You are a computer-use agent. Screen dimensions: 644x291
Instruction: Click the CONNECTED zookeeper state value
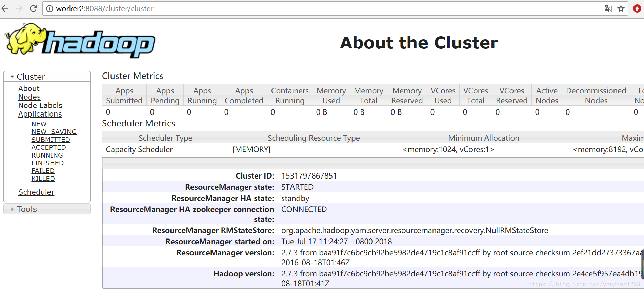pos(304,209)
